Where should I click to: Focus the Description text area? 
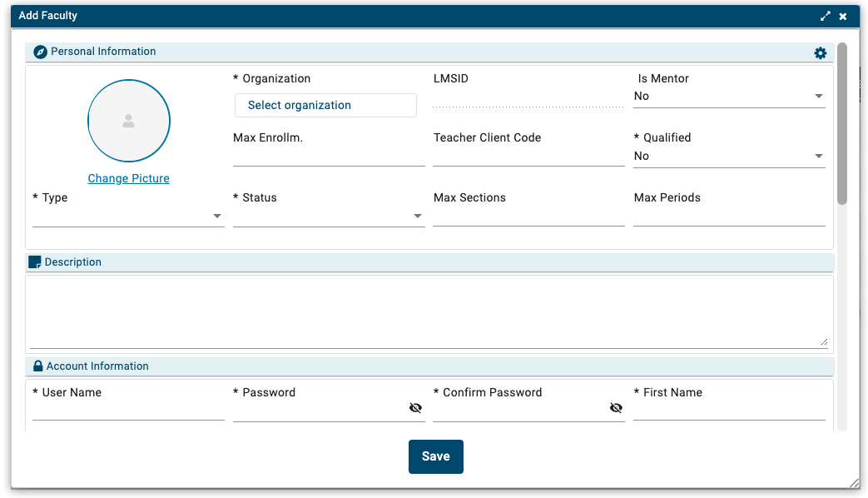pos(429,312)
